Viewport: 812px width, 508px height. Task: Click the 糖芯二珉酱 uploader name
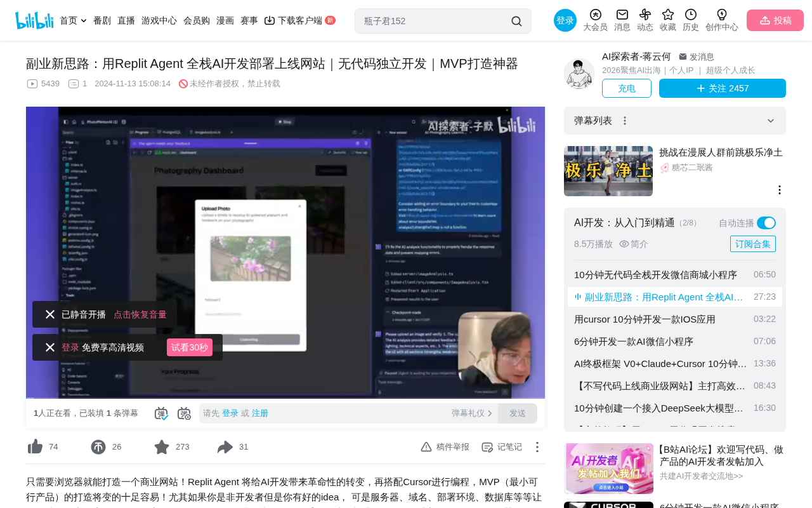692,168
